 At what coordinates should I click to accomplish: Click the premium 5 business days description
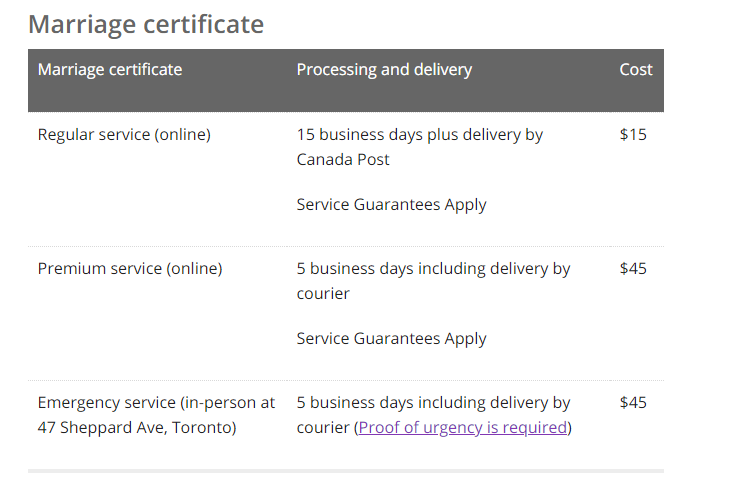433,281
